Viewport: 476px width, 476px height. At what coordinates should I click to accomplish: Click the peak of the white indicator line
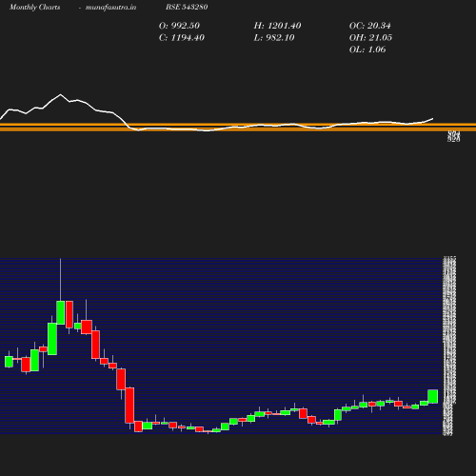(x=60, y=94)
